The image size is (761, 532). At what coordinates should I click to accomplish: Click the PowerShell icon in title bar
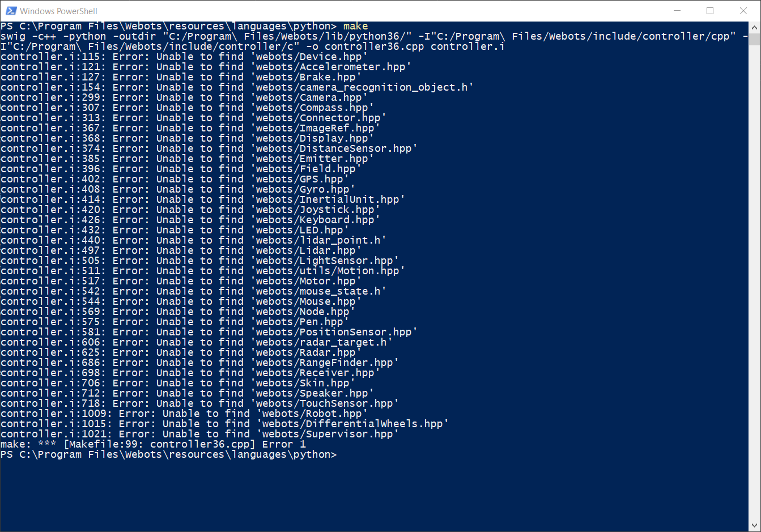11,11
